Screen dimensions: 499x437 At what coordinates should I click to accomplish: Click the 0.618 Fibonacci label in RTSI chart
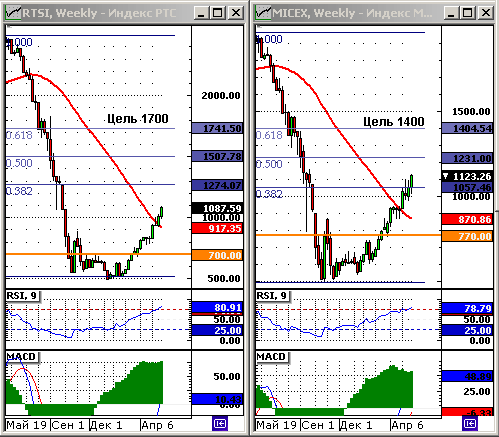[x=19, y=135]
